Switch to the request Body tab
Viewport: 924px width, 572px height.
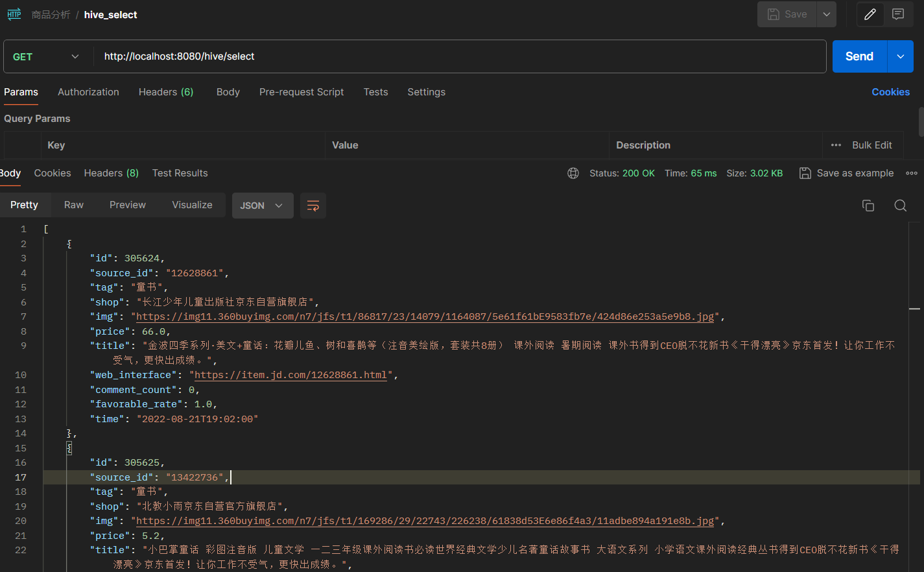click(x=228, y=92)
